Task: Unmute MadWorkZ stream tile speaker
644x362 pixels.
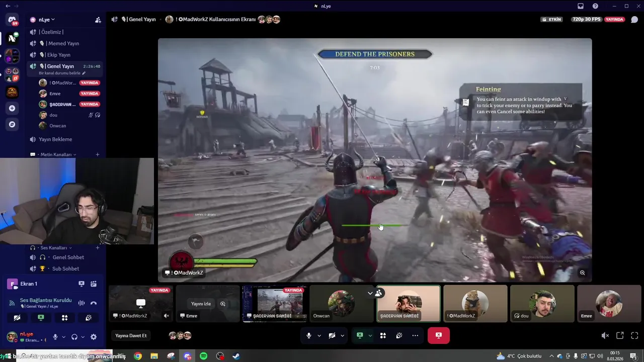Action: (167, 316)
